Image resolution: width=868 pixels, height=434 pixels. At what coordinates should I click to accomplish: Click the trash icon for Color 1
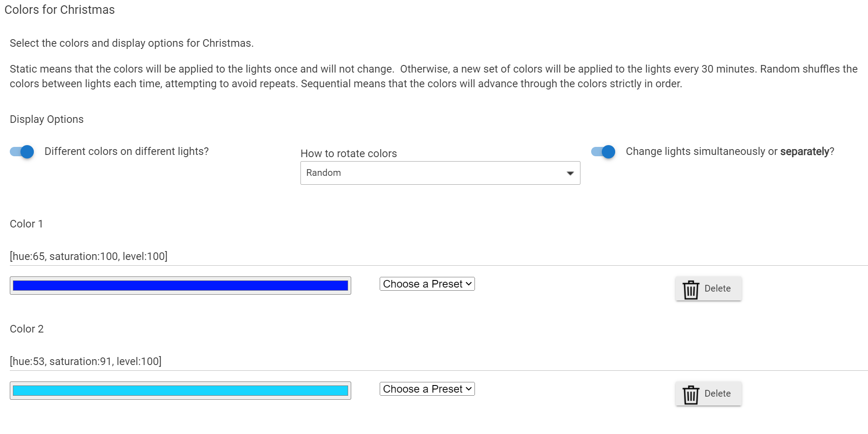click(x=691, y=289)
